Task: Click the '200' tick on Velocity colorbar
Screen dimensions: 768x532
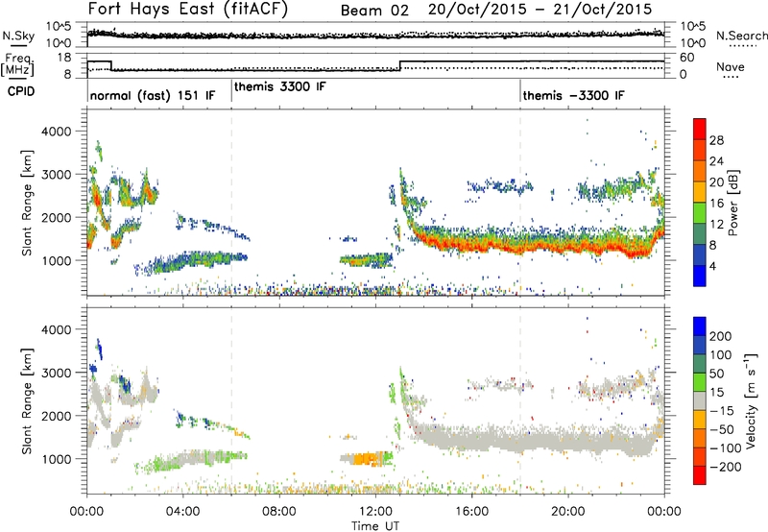Action: [x=721, y=336]
